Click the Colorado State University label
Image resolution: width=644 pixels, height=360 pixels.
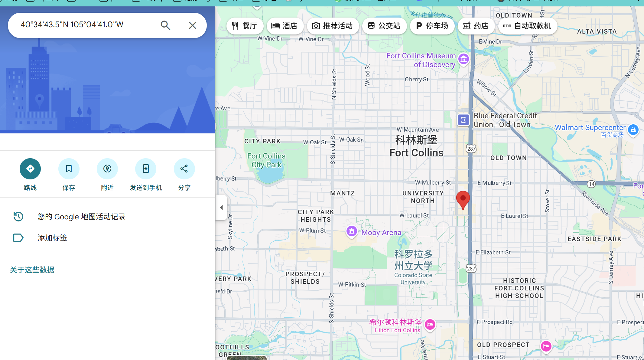[413, 267]
